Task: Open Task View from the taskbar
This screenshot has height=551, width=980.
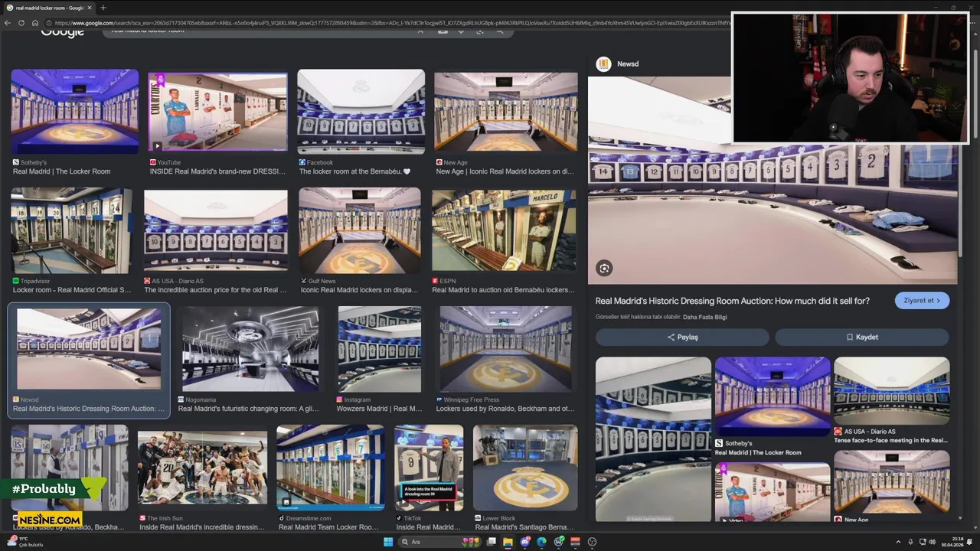Action: [x=490, y=542]
